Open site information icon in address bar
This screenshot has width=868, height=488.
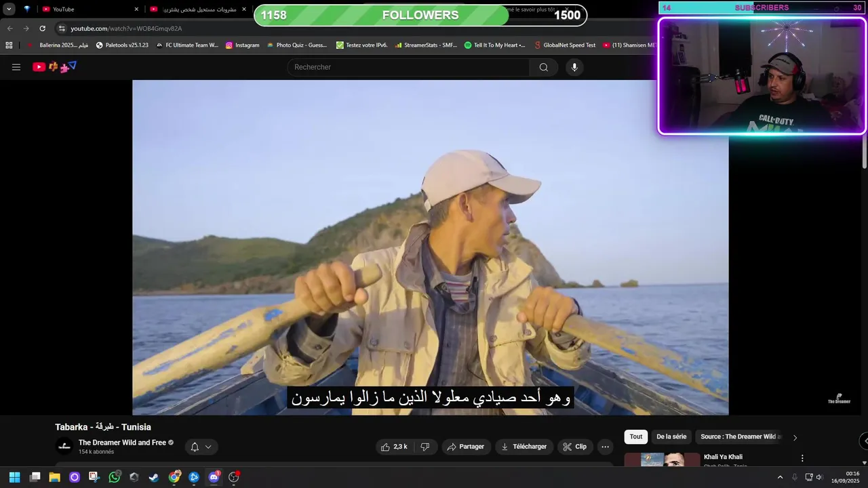62,28
